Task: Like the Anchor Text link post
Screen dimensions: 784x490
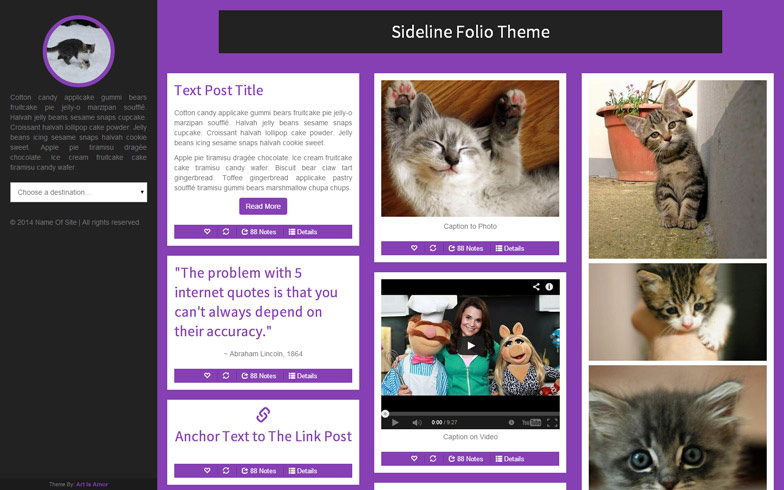Action: coord(207,470)
